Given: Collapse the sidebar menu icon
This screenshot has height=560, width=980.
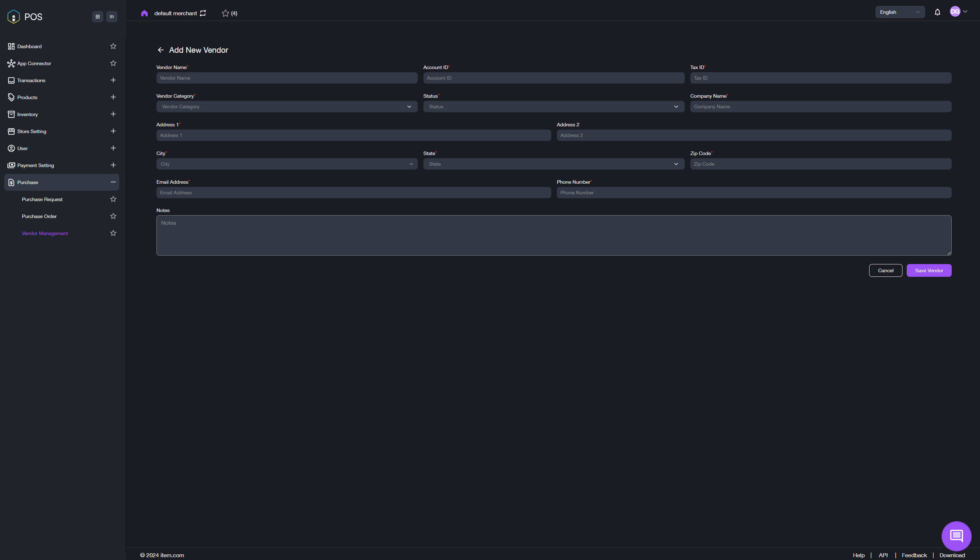Looking at the screenshot, I should point(112,17).
